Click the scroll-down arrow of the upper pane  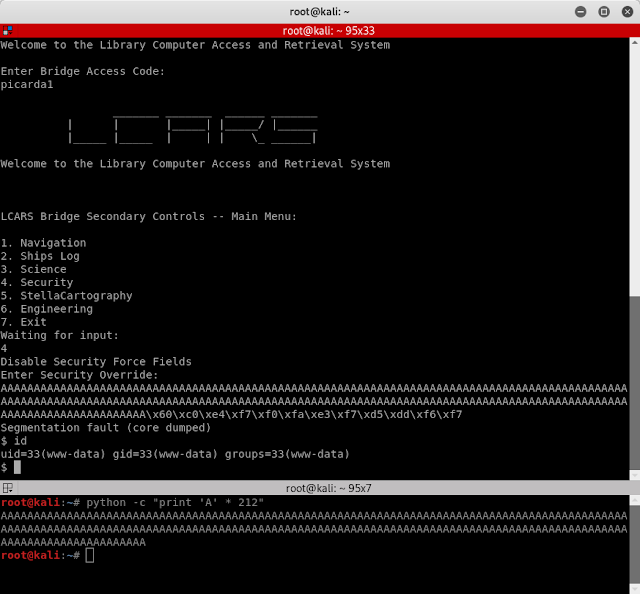click(x=635, y=475)
